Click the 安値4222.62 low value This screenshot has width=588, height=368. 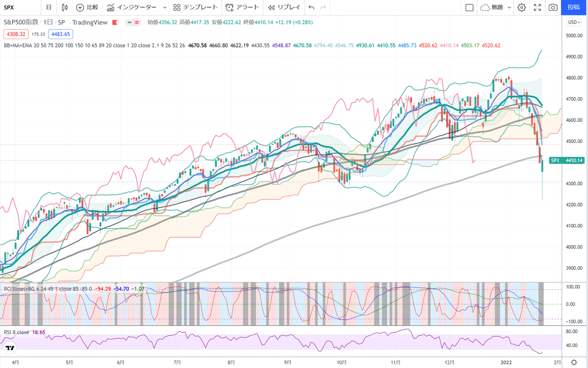(x=226, y=23)
